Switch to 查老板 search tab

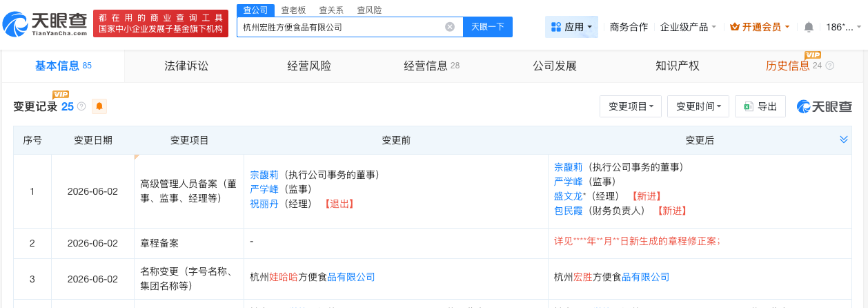(293, 10)
